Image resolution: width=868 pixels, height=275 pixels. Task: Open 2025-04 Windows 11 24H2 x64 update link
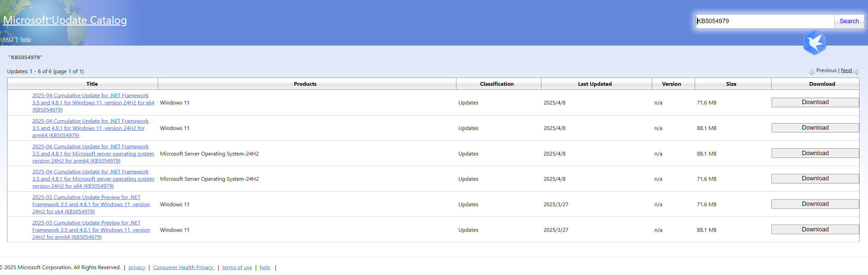point(93,103)
